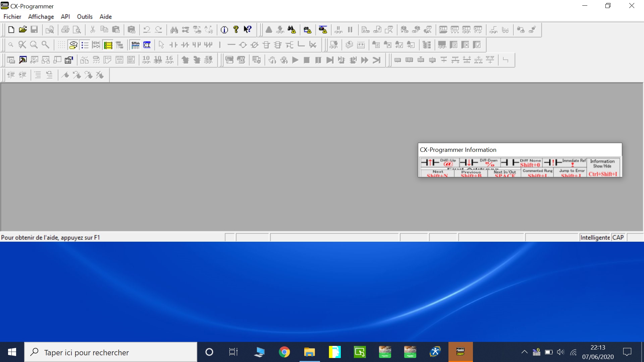Click the Windows taskbar search box

(x=111, y=352)
